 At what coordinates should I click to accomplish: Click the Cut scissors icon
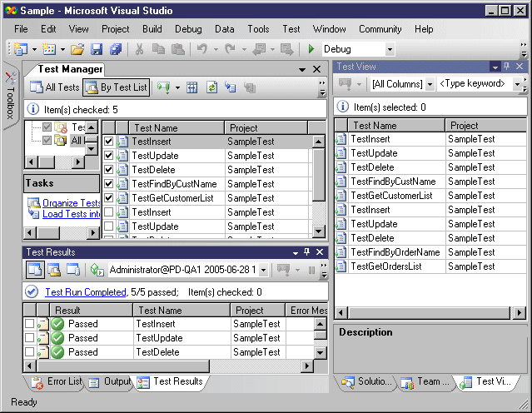(x=139, y=49)
